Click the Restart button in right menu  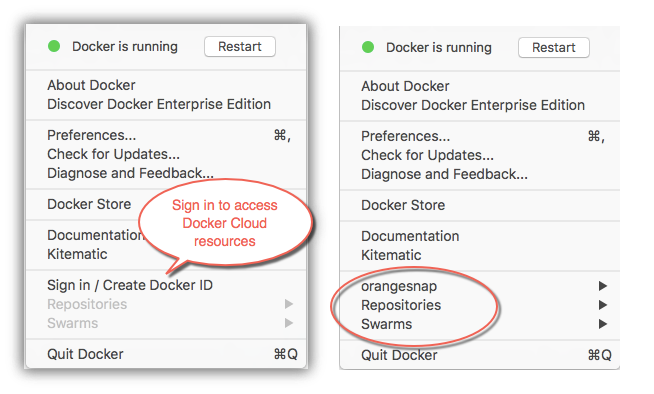[553, 48]
